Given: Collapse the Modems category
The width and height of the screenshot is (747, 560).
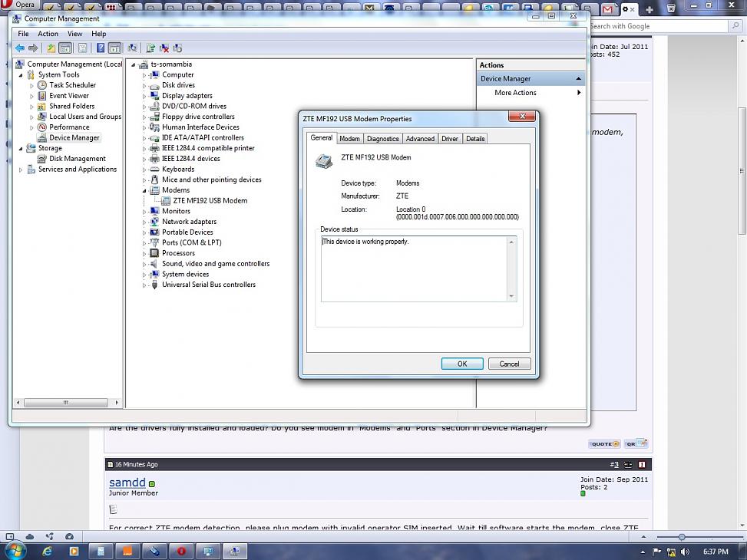Looking at the screenshot, I should 144,190.
